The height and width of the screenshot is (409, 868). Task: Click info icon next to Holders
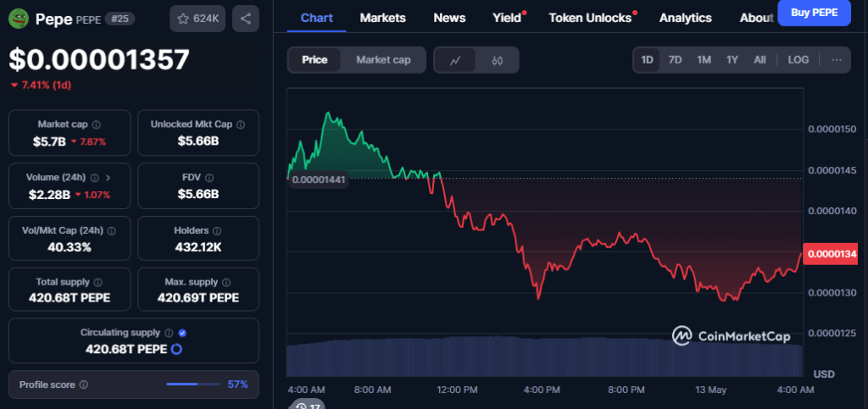pyautogui.click(x=217, y=230)
